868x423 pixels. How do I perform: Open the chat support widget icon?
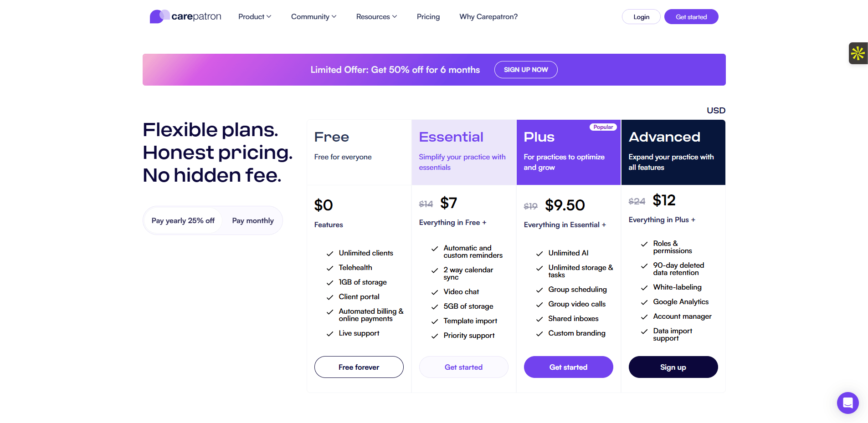(847, 403)
